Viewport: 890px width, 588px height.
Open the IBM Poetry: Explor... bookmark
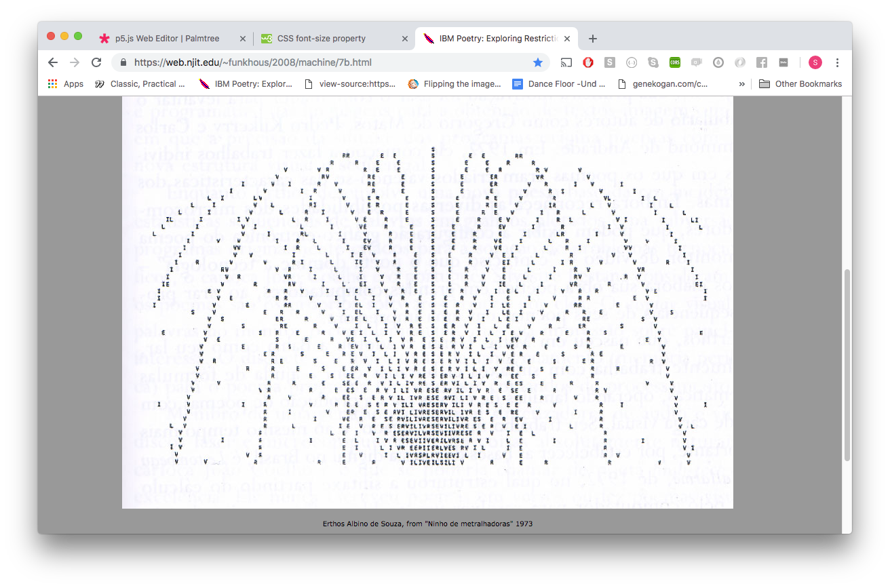[246, 84]
